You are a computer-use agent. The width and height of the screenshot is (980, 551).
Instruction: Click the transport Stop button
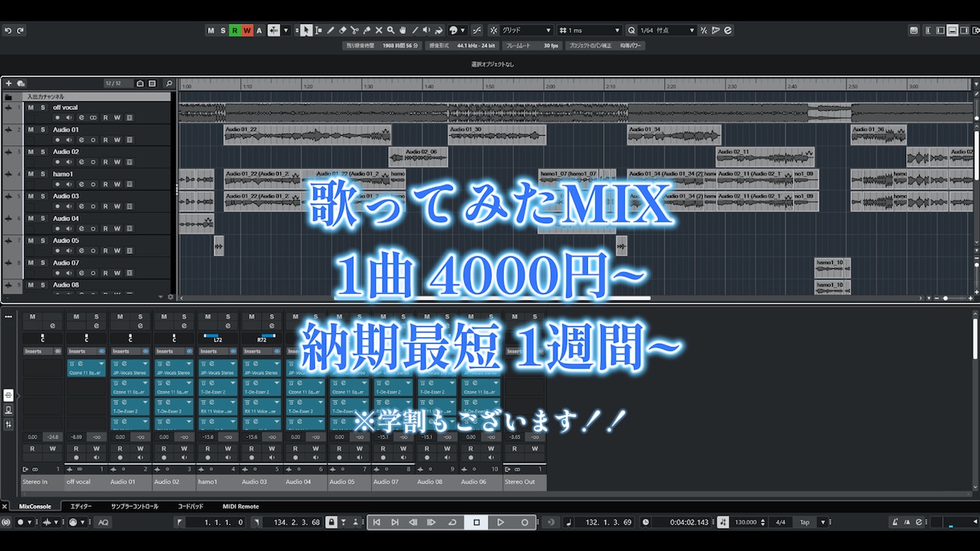[x=476, y=522]
